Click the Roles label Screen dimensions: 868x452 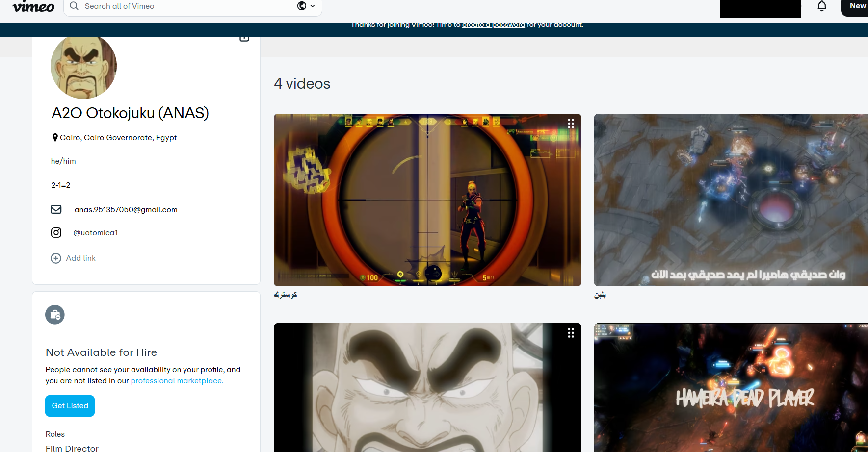click(55, 434)
